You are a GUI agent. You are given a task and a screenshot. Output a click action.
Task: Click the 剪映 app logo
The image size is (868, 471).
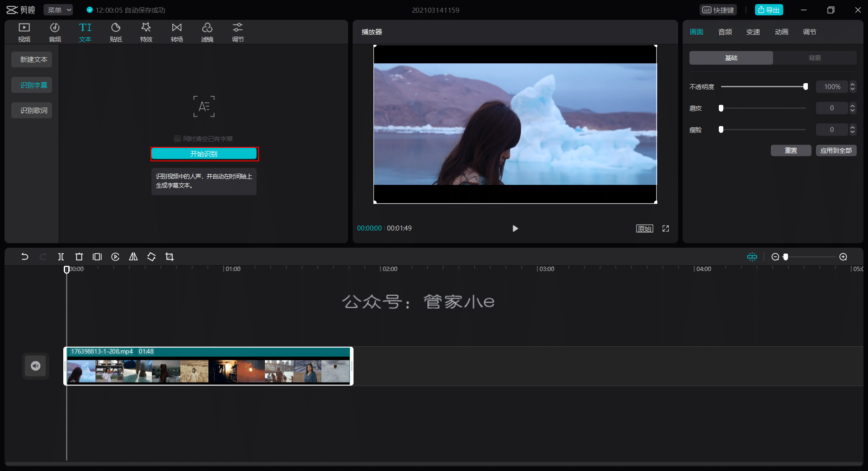pyautogui.click(x=21, y=10)
